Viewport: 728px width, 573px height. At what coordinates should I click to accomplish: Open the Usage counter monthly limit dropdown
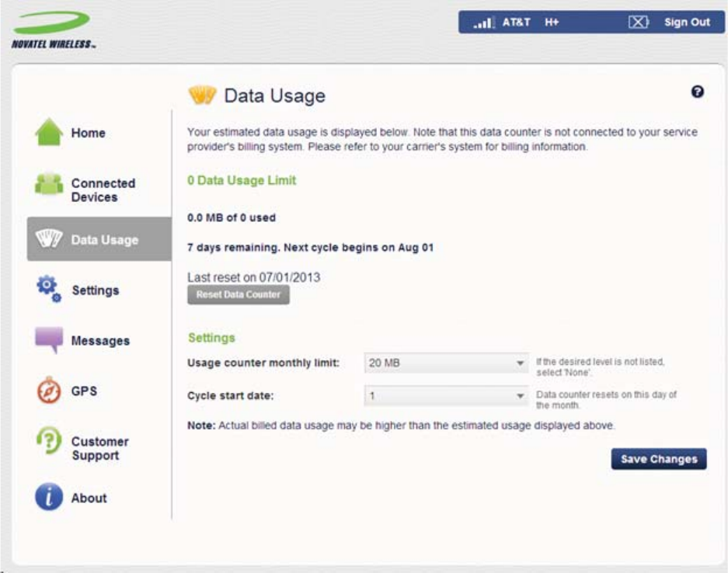pos(446,363)
